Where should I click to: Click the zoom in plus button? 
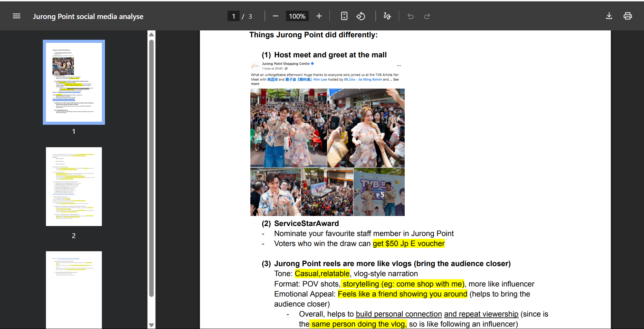point(319,16)
